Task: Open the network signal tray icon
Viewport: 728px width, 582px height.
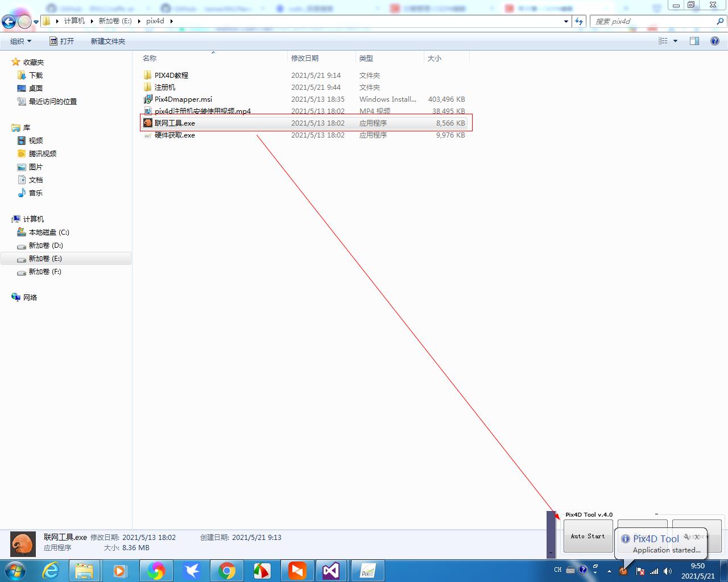Action: (x=654, y=571)
